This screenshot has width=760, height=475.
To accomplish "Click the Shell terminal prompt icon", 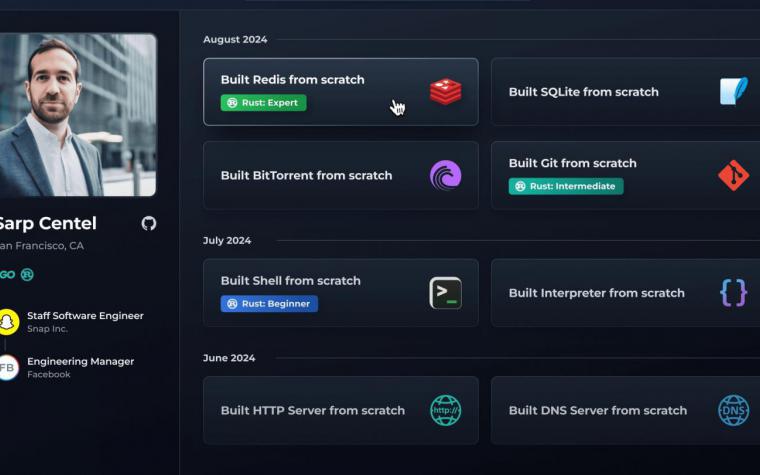I will 445,293.
